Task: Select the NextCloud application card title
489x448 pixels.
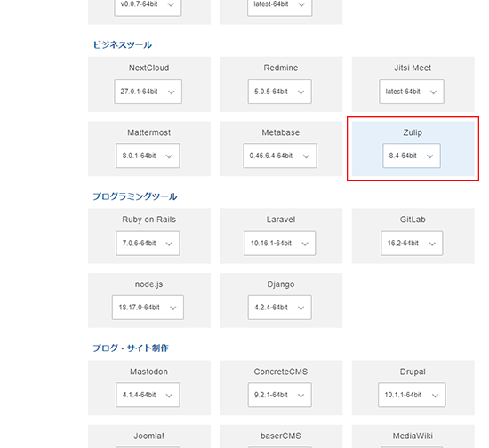Action: (149, 68)
